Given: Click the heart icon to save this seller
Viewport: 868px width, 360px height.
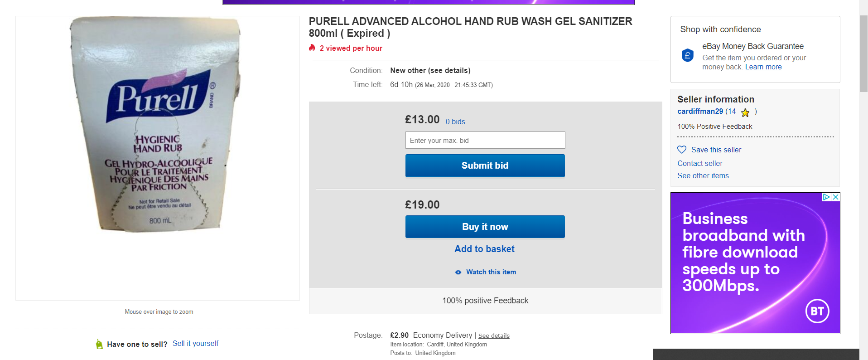Looking at the screenshot, I should click(681, 149).
